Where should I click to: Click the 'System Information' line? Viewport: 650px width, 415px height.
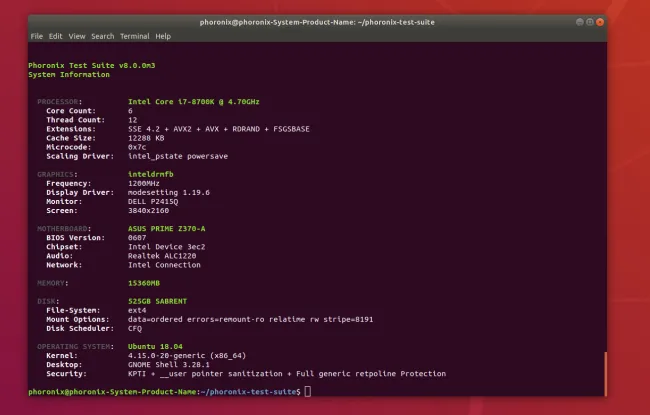[69, 75]
